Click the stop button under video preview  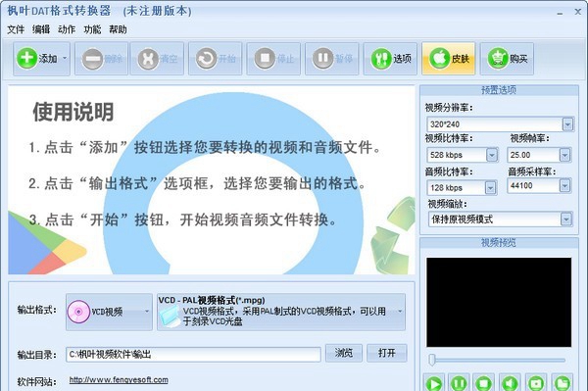(483, 383)
